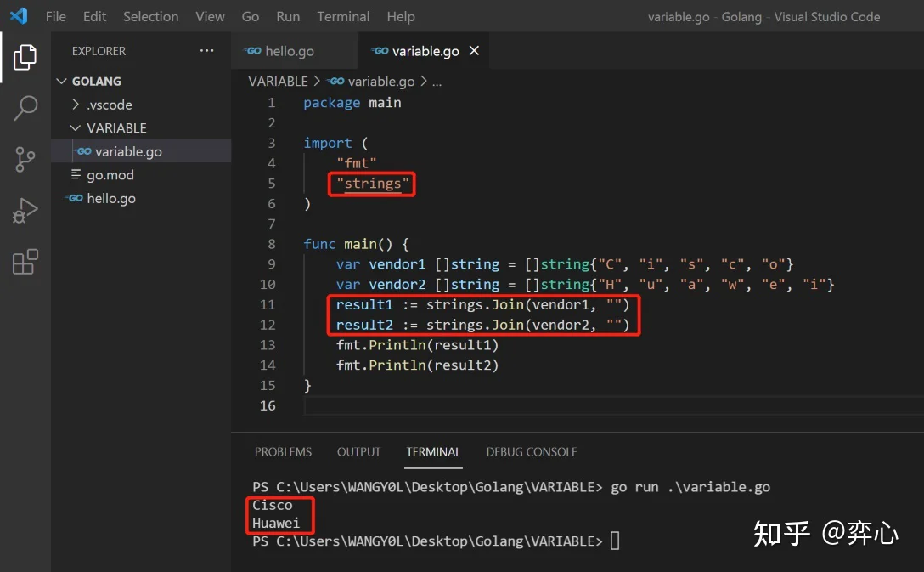This screenshot has width=924, height=572.
Task: Click line number 8 in the gutter
Action: tap(272, 244)
